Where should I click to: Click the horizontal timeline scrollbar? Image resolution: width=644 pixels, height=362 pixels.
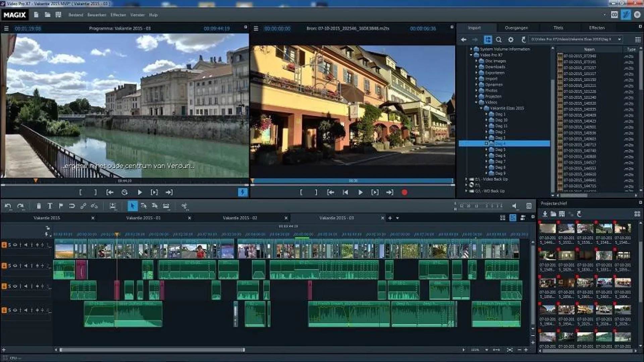click(x=153, y=350)
